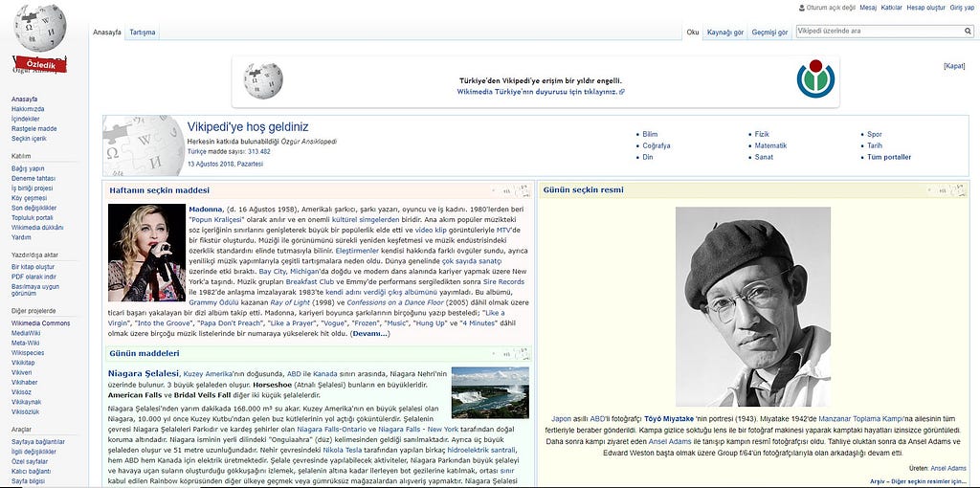Go to Hakkımızda in the sidebar
This screenshot has height=488, width=980.
tap(28, 109)
